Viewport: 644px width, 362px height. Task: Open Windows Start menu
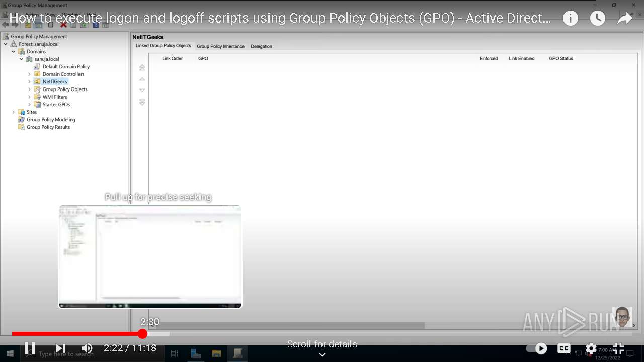coord(10,354)
